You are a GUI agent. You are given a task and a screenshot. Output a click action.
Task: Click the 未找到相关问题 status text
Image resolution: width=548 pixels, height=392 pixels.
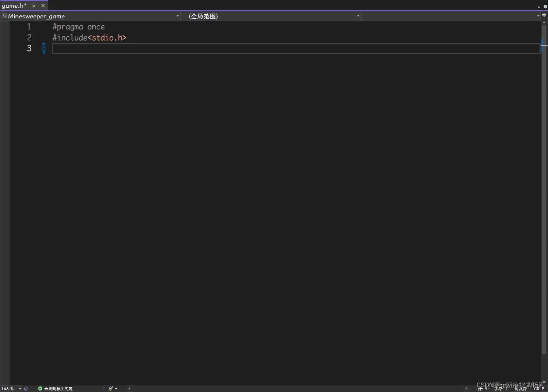pos(58,389)
